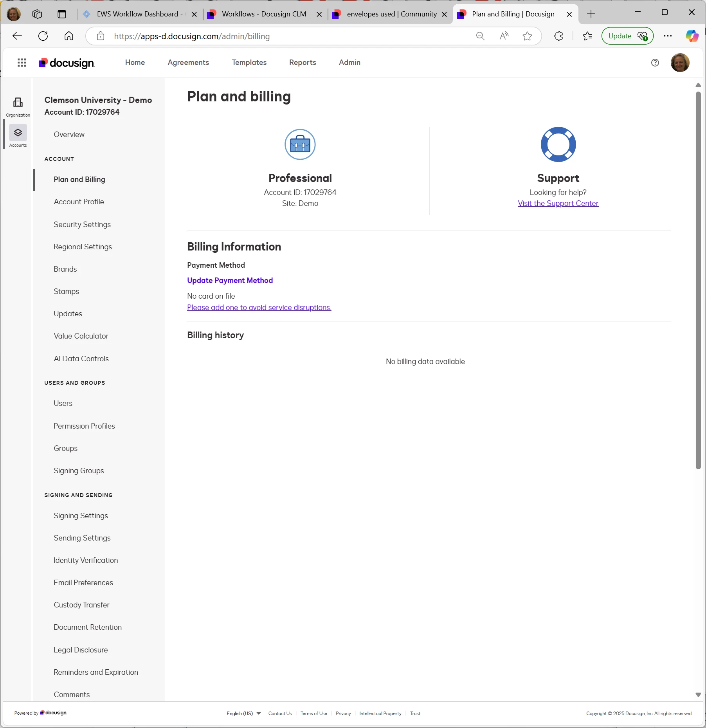Open the tab actions menu icon
Image resolution: width=706 pixels, height=728 pixels.
pyautogui.click(x=62, y=14)
